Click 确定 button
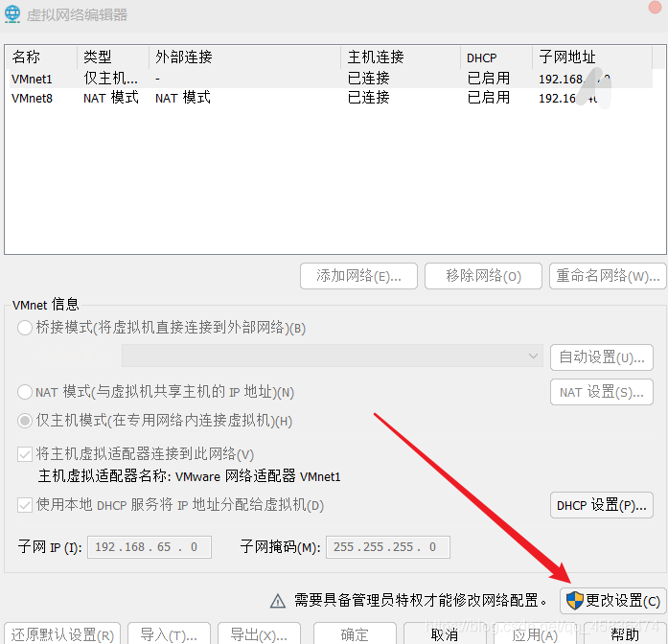 click(x=355, y=634)
